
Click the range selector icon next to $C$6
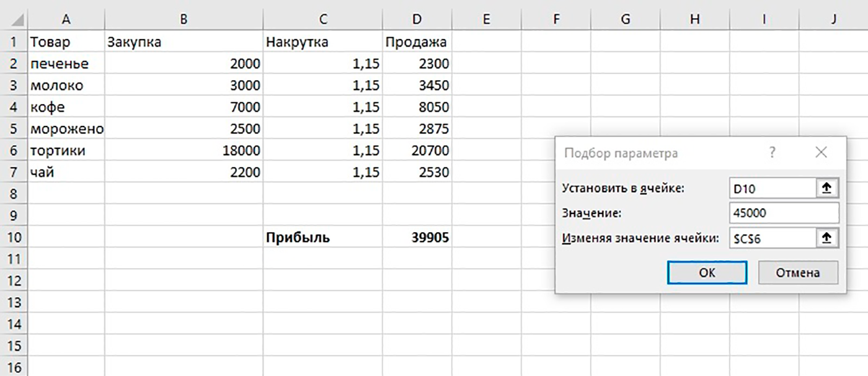(x=826, y=238)
